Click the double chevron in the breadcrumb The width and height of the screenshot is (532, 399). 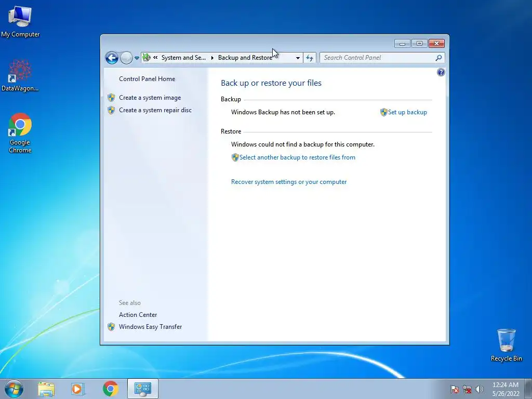[x=155, y=57]
